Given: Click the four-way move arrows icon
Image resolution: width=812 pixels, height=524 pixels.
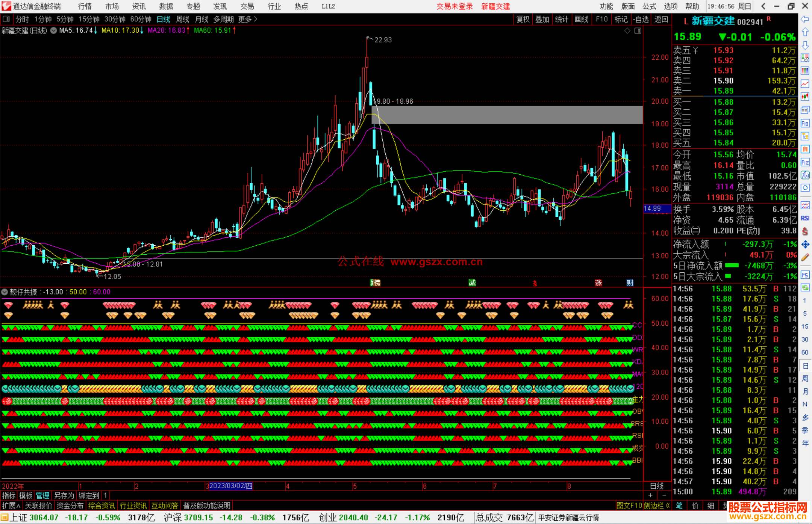Looking at the screenshot, I should pos(805,245).
